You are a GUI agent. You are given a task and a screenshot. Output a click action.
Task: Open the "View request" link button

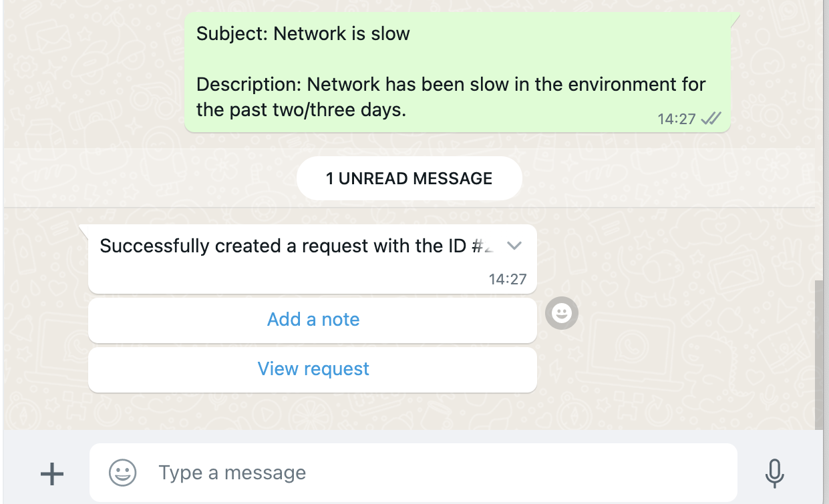pyautogui.click(x=313, y=369)
